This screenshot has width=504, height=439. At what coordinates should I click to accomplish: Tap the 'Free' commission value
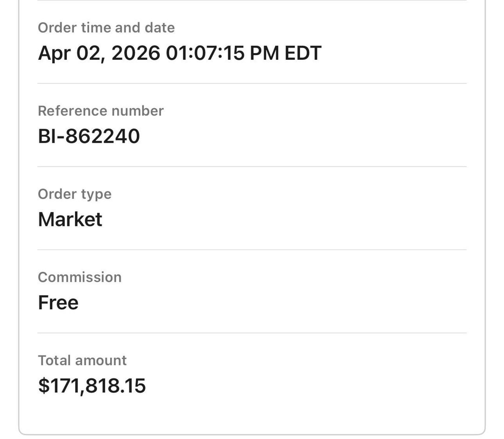click(x=58, y=303)
